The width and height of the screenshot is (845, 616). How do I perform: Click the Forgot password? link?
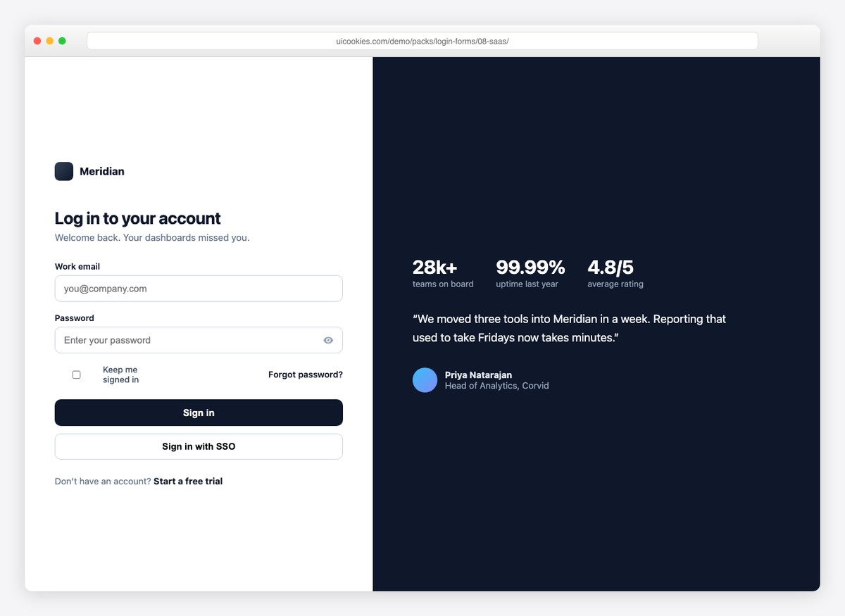306,375
